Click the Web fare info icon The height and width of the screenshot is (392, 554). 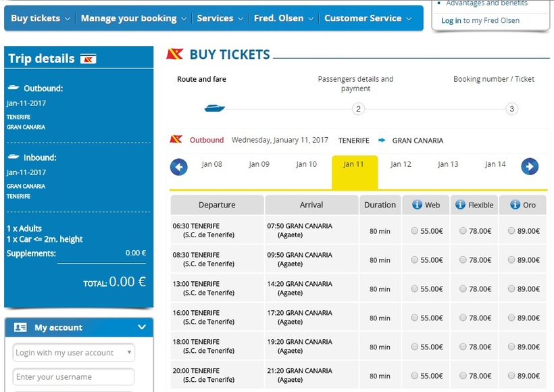417,205
